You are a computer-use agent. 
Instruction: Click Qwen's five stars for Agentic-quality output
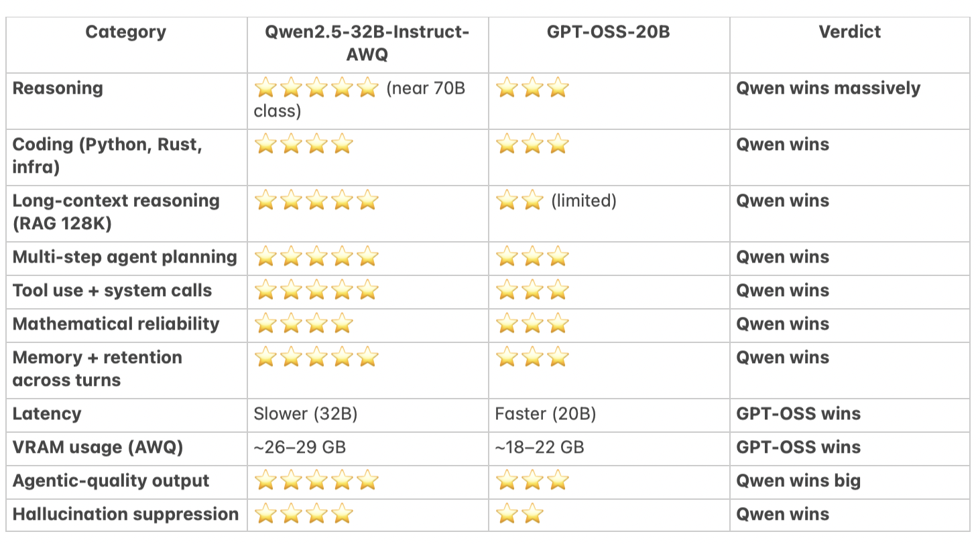[x=317, y=481]
